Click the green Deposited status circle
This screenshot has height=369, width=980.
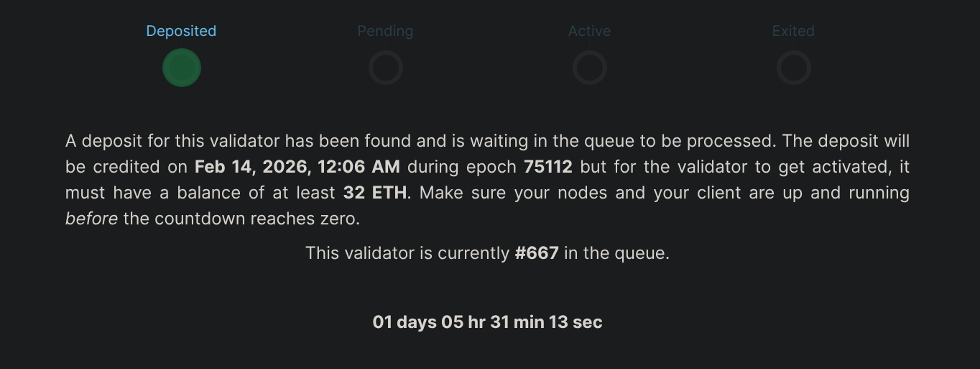pos(182,68)
